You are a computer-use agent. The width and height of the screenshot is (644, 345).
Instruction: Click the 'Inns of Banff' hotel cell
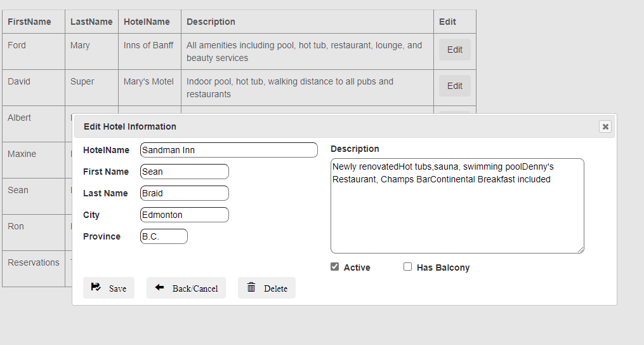150,51
